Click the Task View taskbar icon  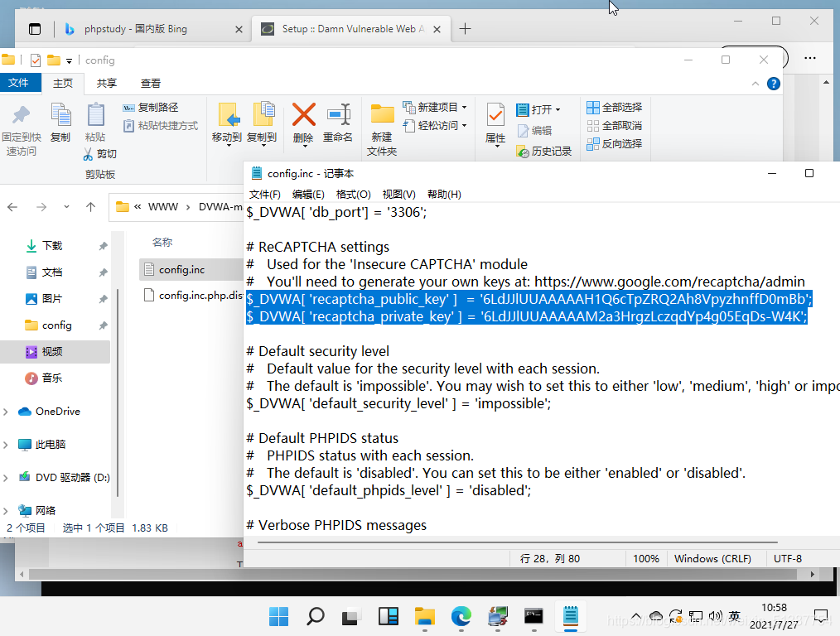point(351,617)
